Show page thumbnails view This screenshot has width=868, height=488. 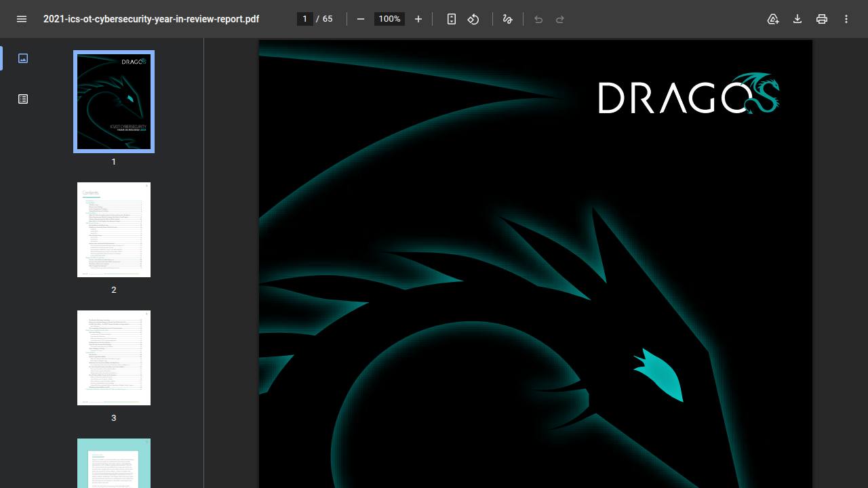point(23,58)
